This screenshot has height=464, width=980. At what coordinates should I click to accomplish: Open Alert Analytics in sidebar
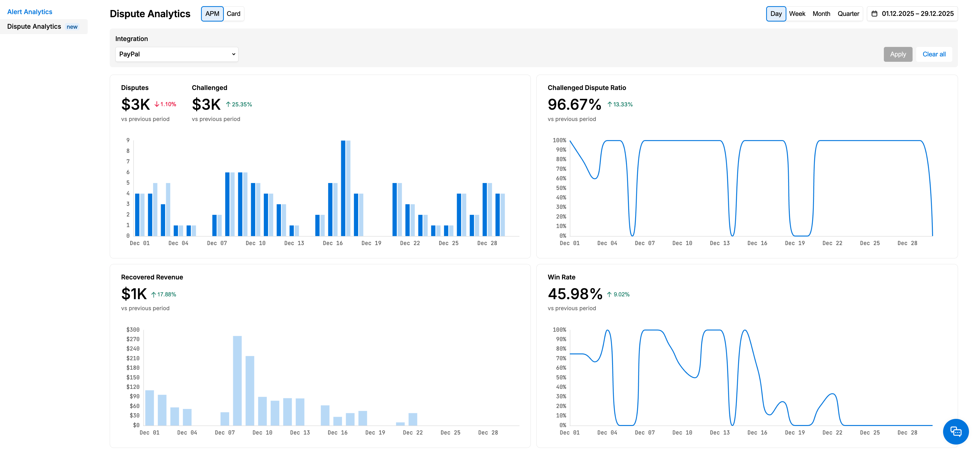point(30,12)
